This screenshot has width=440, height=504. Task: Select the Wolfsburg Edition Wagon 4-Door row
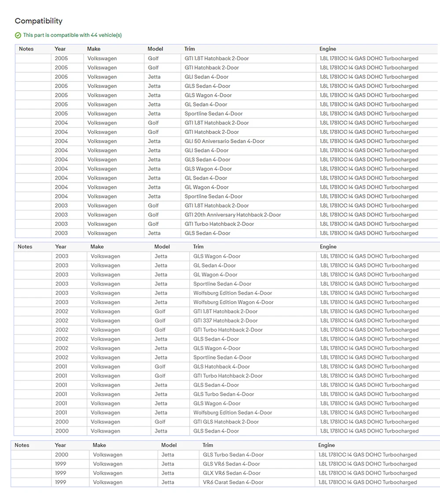(x=227, y=302)
